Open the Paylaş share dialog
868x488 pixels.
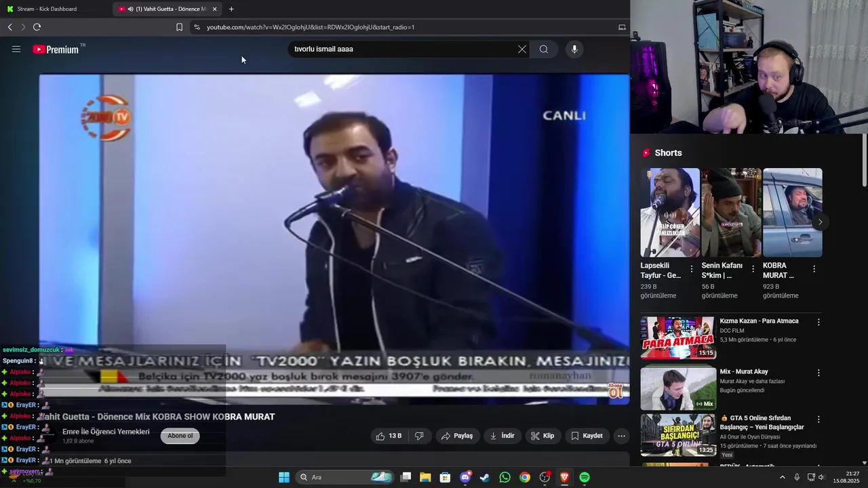click(458, 436)
